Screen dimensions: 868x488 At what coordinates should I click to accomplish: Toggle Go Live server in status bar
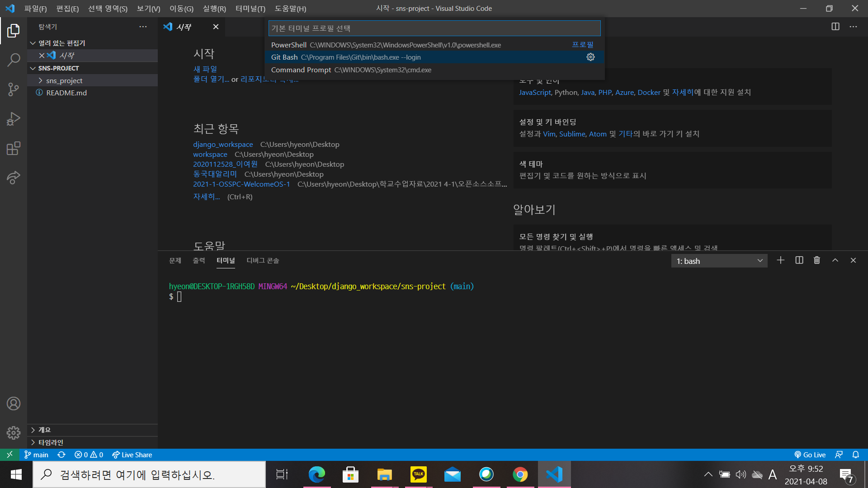(x=810, y=455)
